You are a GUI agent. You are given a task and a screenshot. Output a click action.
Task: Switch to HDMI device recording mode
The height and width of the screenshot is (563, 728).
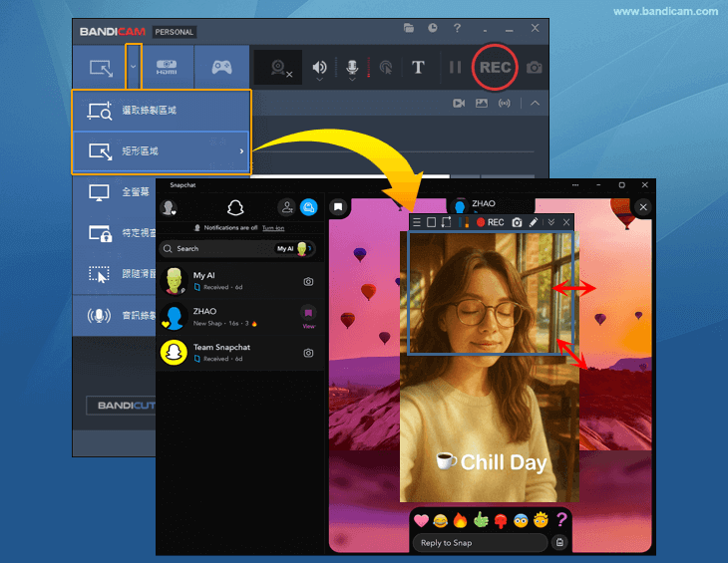167,67
